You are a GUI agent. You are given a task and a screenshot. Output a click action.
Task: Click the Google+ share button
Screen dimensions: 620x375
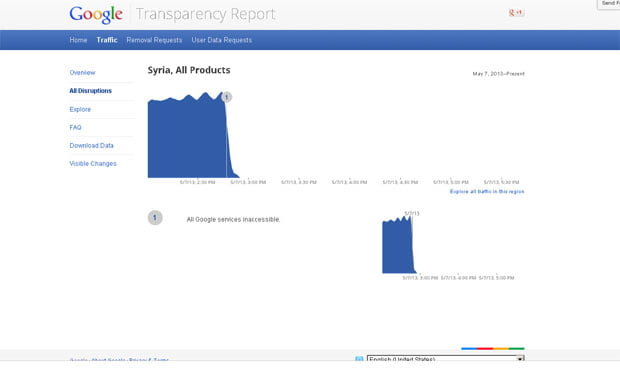tap(516, 13)
